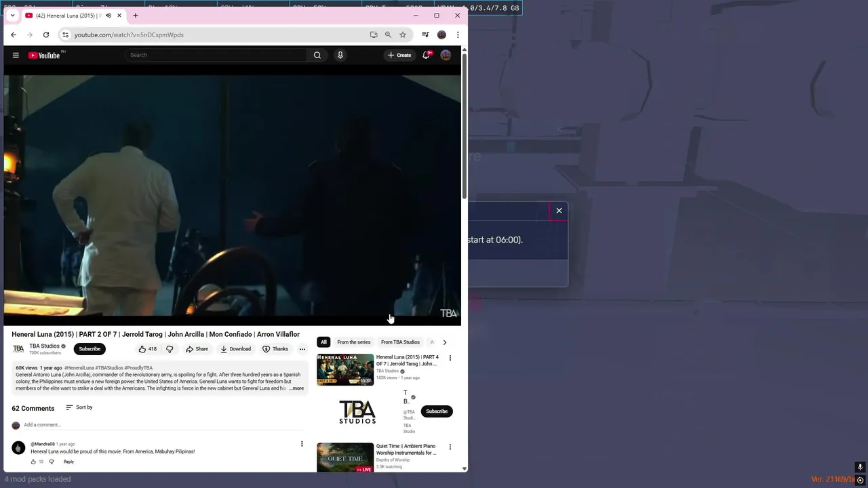Click the browser address bar URL
The width and height of the screenshot is (868, 488).
[x=129, y=35]
